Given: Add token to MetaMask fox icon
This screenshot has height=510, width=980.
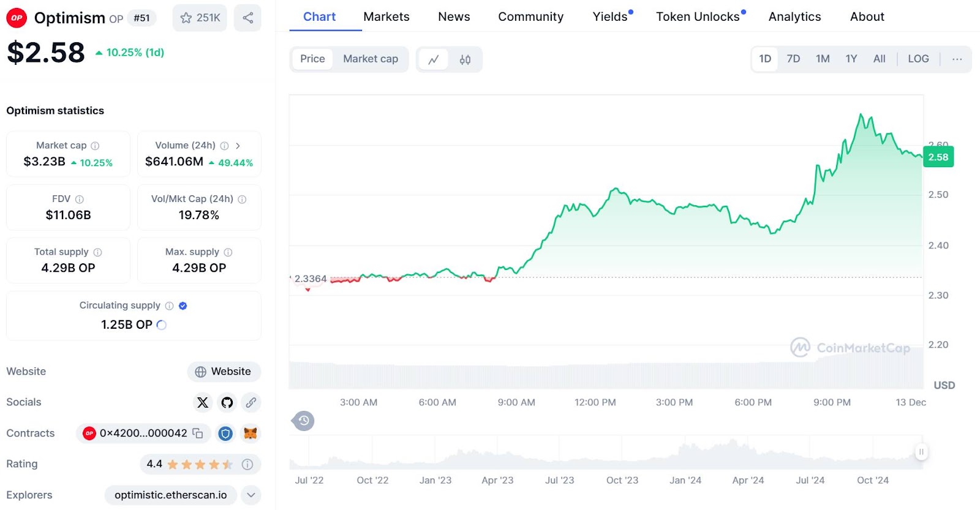Looking at the screenshot, I should pos(250,433).
